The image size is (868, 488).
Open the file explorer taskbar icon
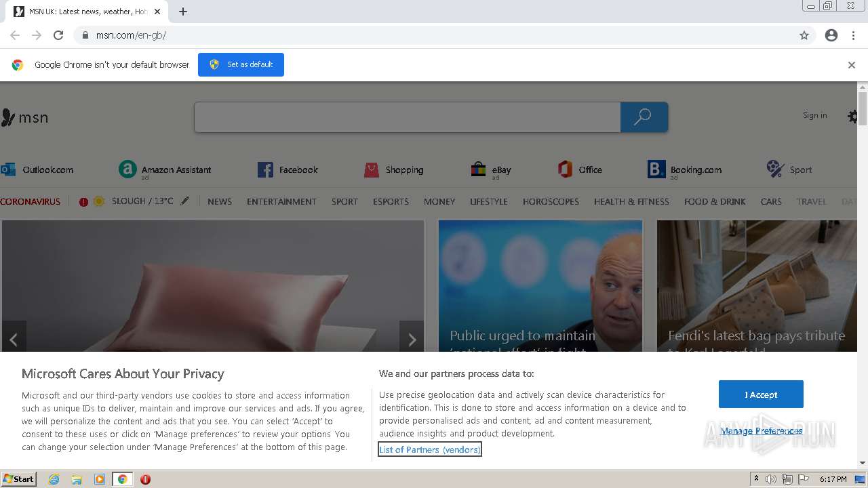pos(77,479)
